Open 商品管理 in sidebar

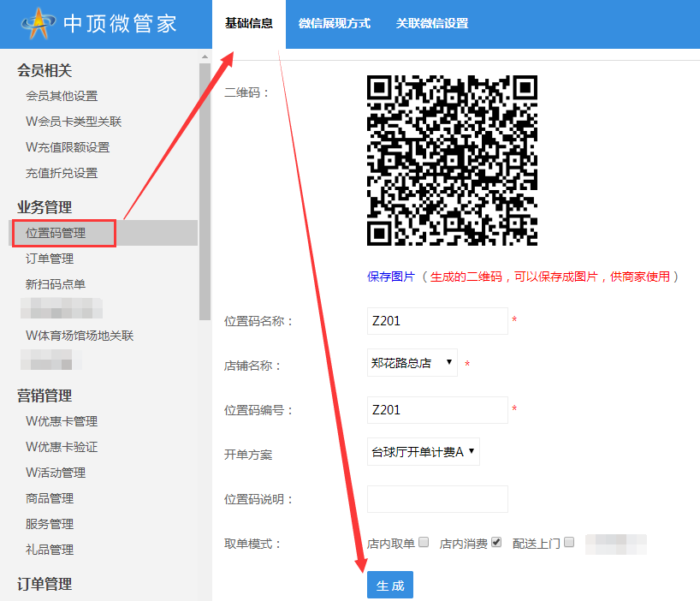pyautogui.click(x=50, y=498)
